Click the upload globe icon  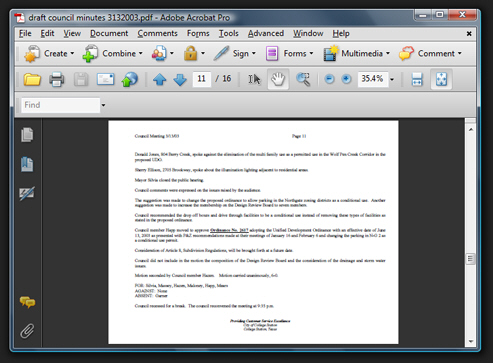(x=130, y=79)
